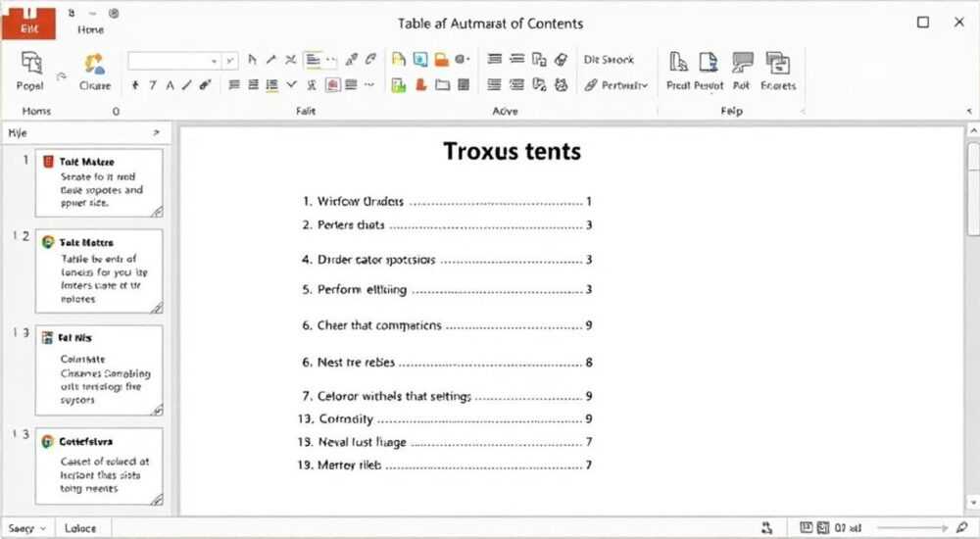Click the highlighted text alignment icon

click(x=314, y=60)
